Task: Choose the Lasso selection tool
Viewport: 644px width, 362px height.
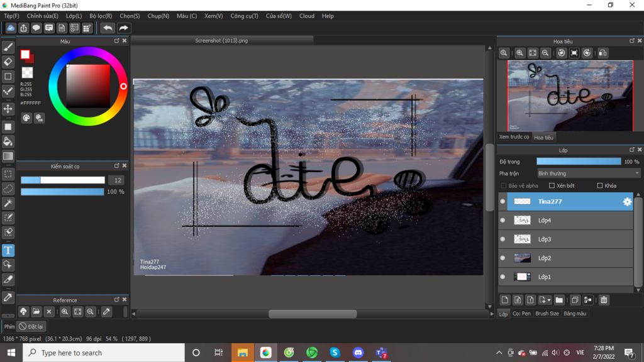Action: point(8,189)
